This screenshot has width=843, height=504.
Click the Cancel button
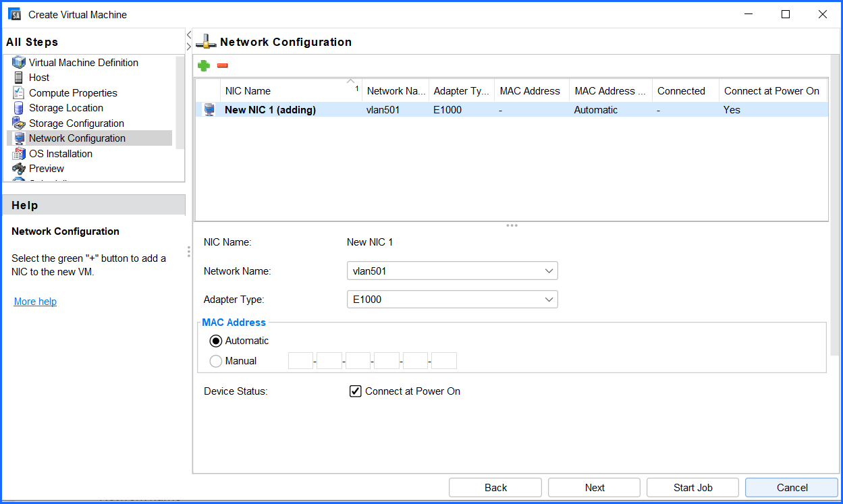(792, 488)
